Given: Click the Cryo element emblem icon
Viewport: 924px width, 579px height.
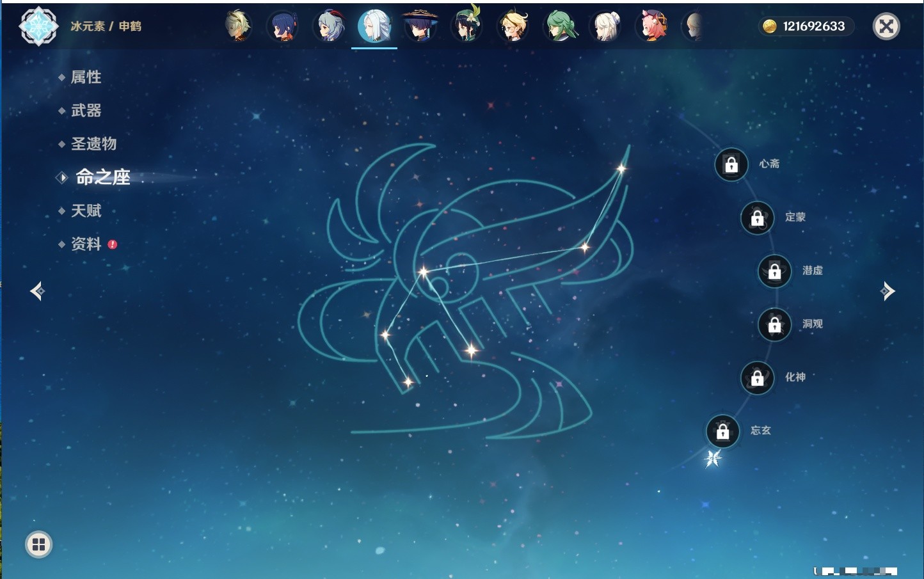Looking at the screenshot, I should click(38, 26).
